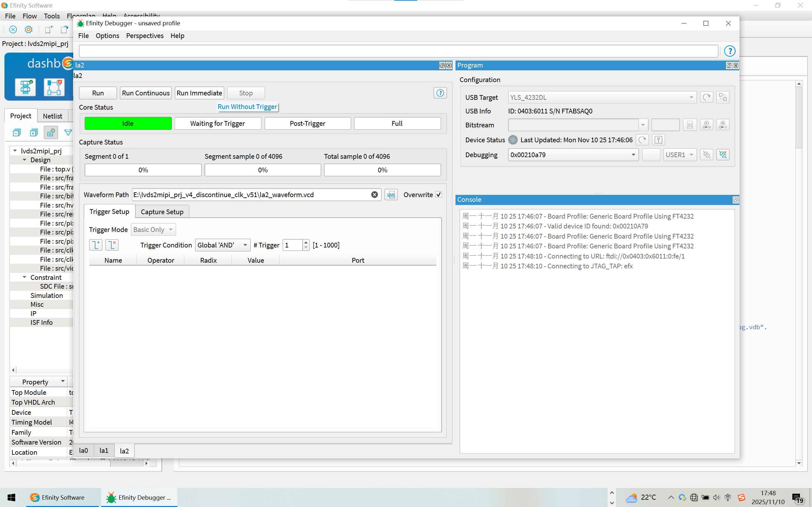This screenshot has width=812, height=507.
Task: Switch to the la0 tab
Action: coord(83,451)
